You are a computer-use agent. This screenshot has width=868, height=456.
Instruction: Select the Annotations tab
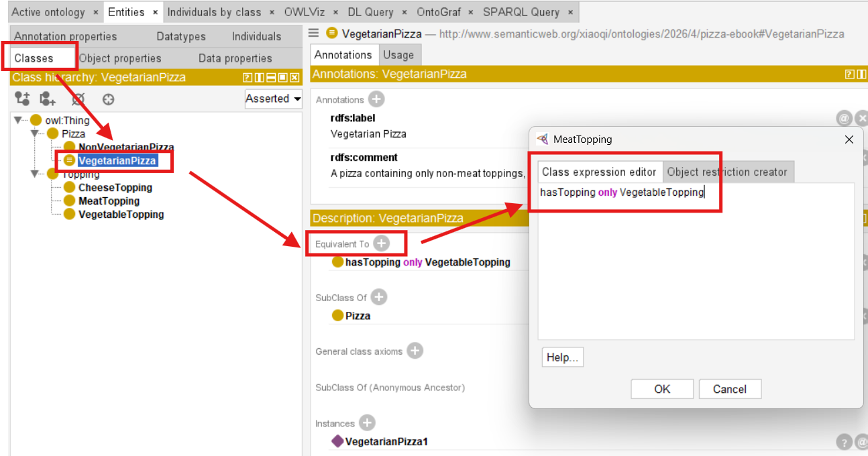[x=343, y=55]
